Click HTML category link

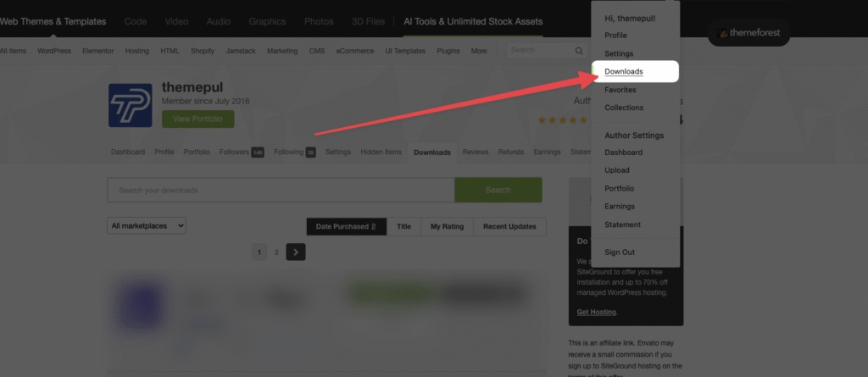click(170, 51)
